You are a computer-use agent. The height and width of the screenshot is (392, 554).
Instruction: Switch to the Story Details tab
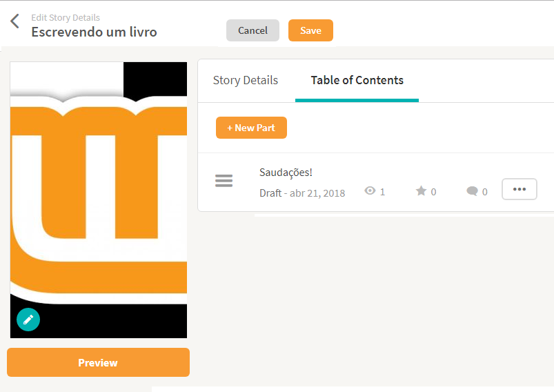click(x=246, y=80)
